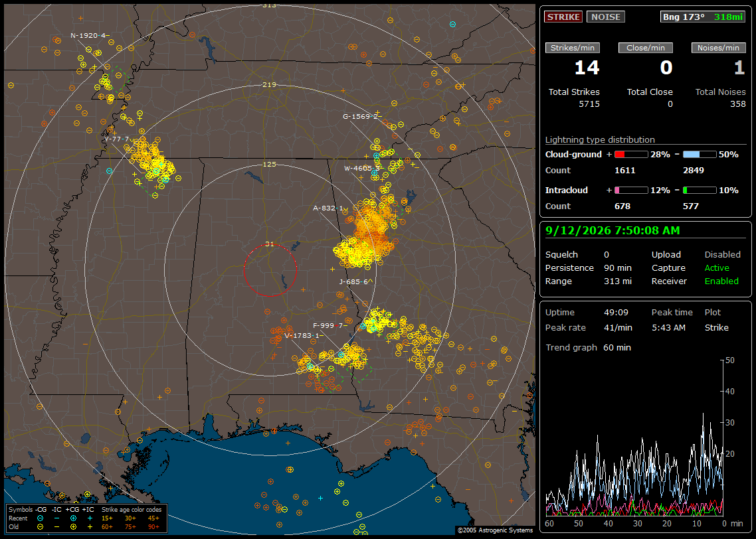Change the Persistence 90 min value
The width and height of the screenshot is (756, 539).
[x=618, y=268]
